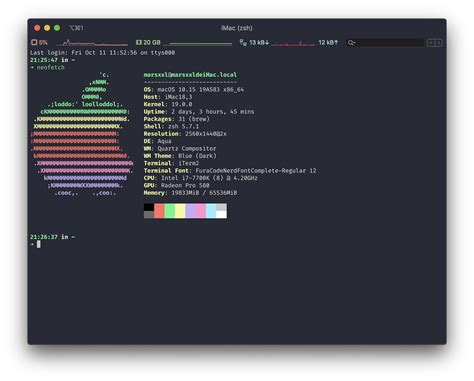Close the iTerm2 window with red button
Viewport: 474px width, 381px height.
pos(37,28)
